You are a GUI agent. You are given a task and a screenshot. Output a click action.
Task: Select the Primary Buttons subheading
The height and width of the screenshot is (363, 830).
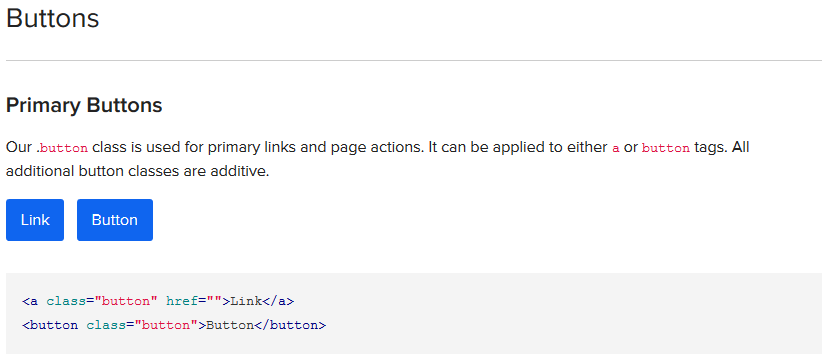click(x=84, y=105)
